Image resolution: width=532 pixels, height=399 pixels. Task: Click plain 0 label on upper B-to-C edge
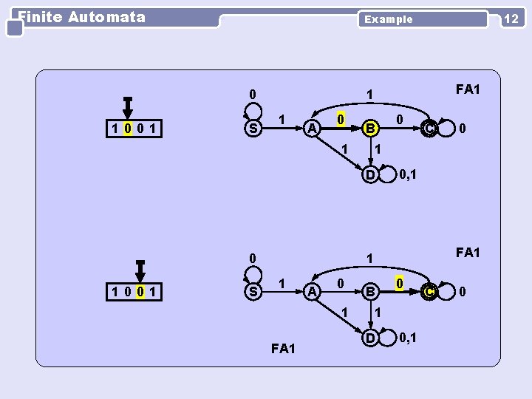click(400, 120)
